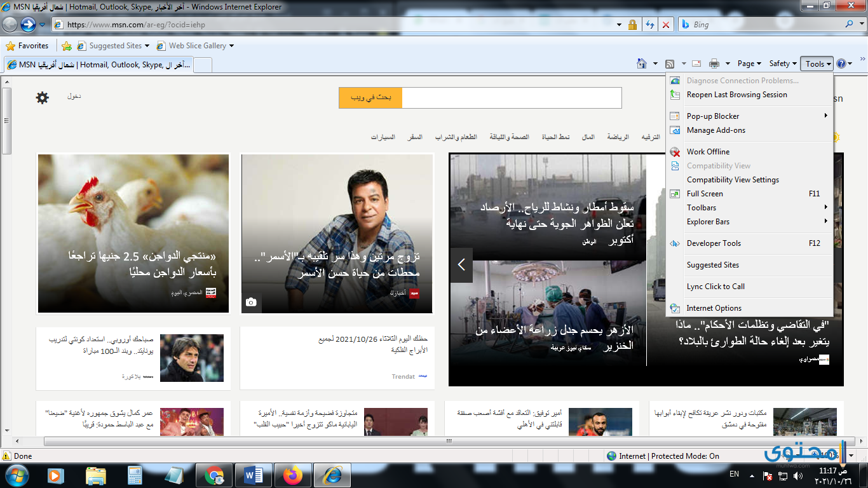Open the السيارات navigation link
Viewport: 868px width, 488px height.
[x=383, y=137]
